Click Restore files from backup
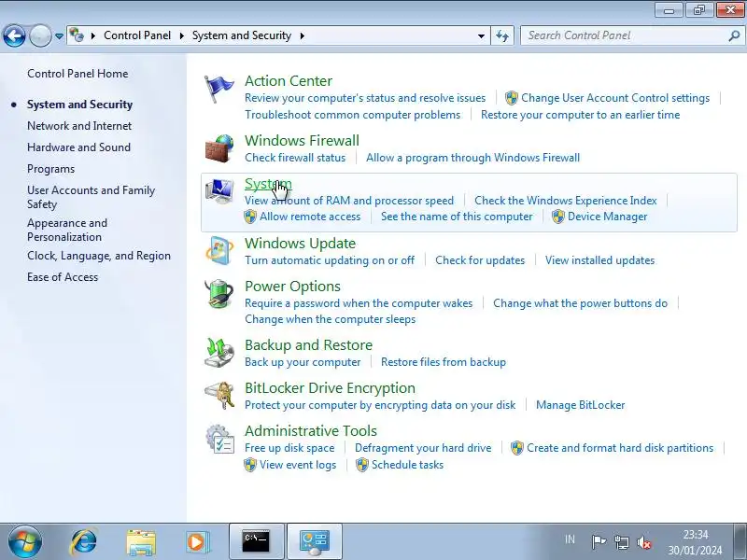 coord(444,362)
